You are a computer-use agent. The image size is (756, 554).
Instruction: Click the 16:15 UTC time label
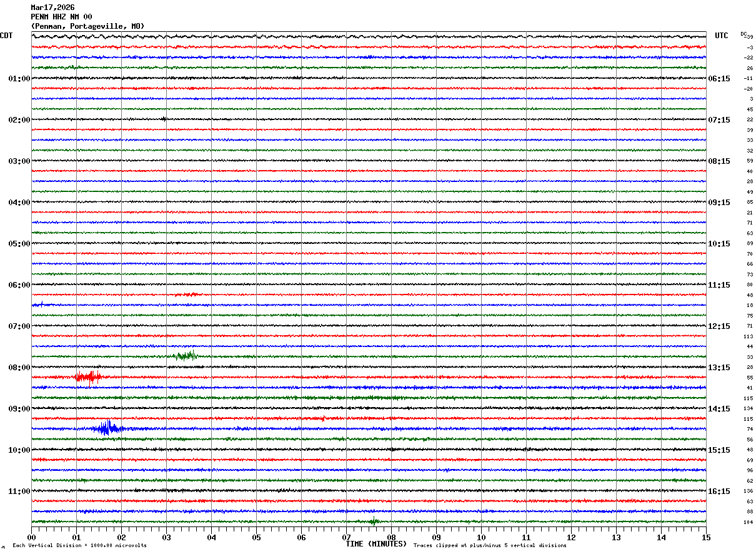(719, 491)
